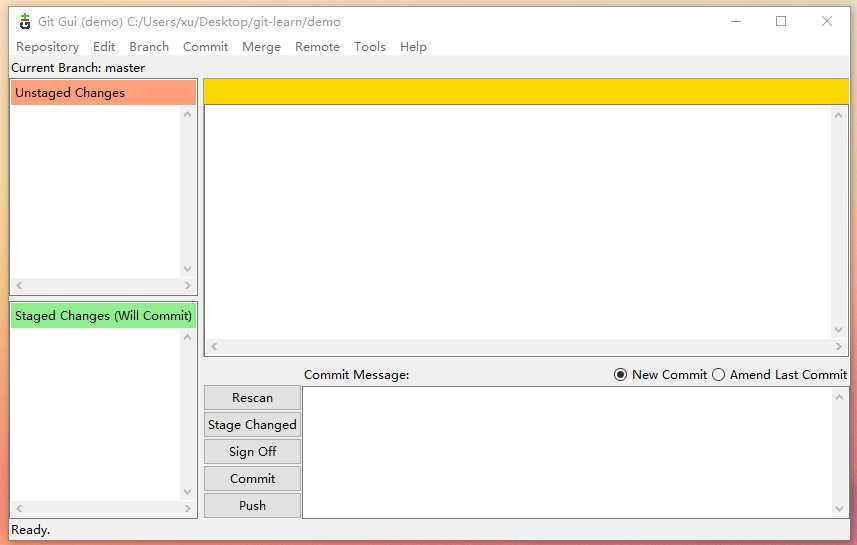This screenshot has height=545, width=857.
Task: Open the Tools menu
Action: click(x=370, y=47)
